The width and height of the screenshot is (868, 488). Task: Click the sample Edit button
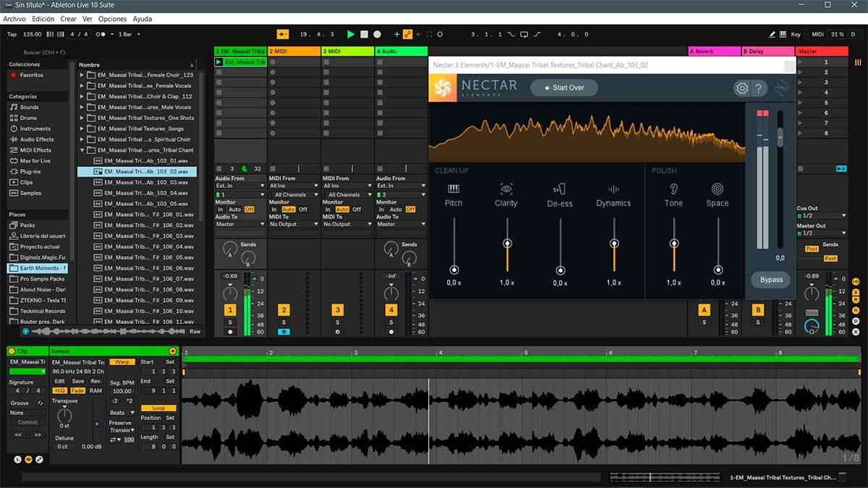coord(60,381)
